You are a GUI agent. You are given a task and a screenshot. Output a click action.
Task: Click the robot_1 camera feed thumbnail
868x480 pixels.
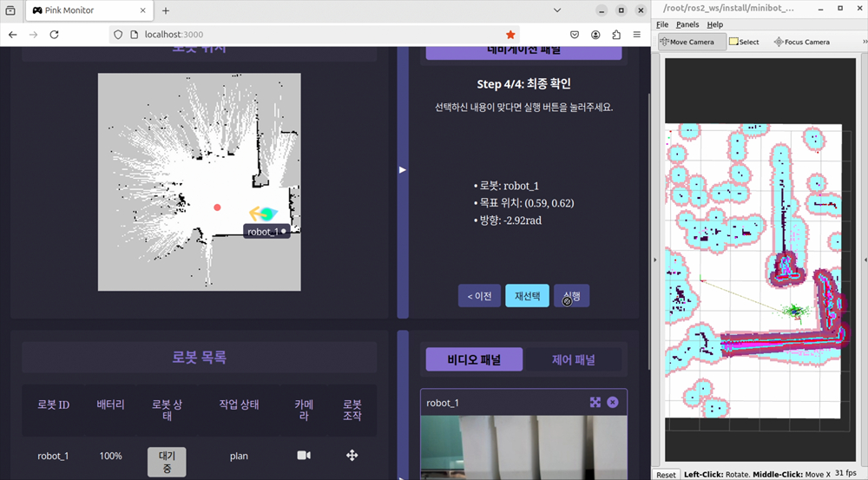point(523,447)
